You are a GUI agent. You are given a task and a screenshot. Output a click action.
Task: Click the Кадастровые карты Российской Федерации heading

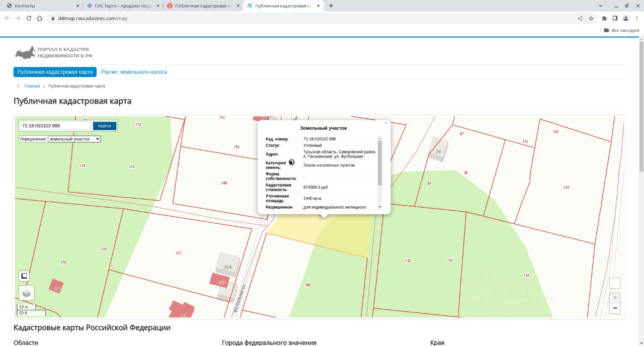pos(92,328)
